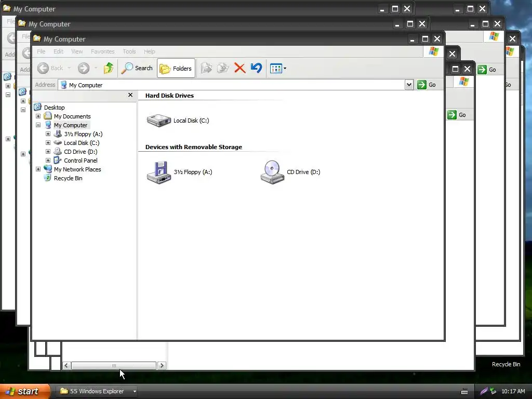
Task: Click the horizontal scrollbar thumb
Action: click(x=114, y=365)
